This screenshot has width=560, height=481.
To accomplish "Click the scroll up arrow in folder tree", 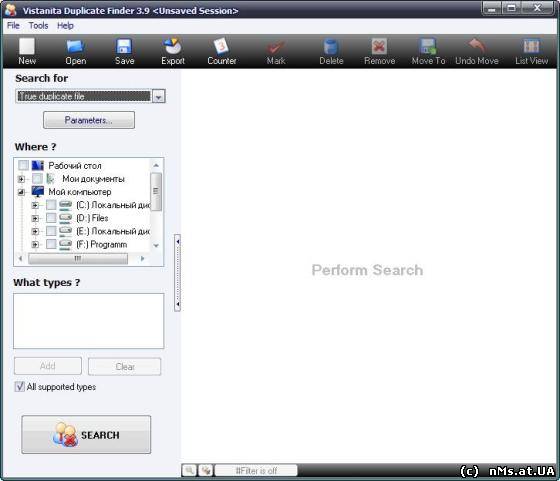I will click(x=156, y=165).
